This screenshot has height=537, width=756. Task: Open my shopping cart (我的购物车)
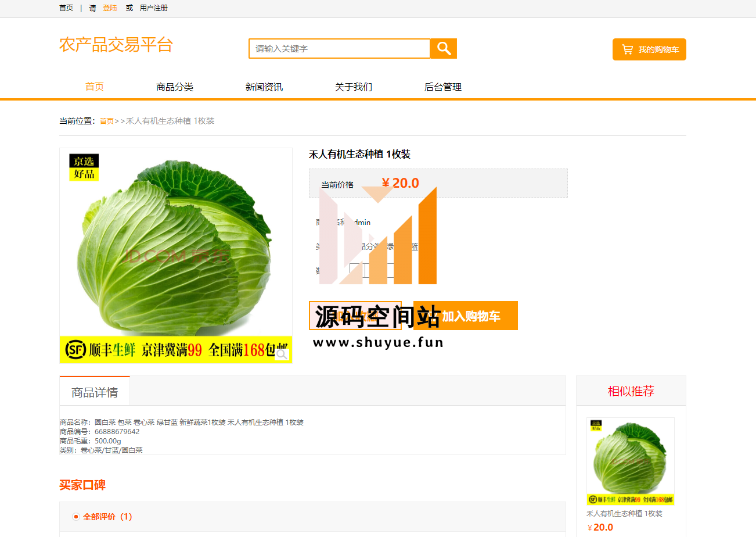tap(649, 49)
